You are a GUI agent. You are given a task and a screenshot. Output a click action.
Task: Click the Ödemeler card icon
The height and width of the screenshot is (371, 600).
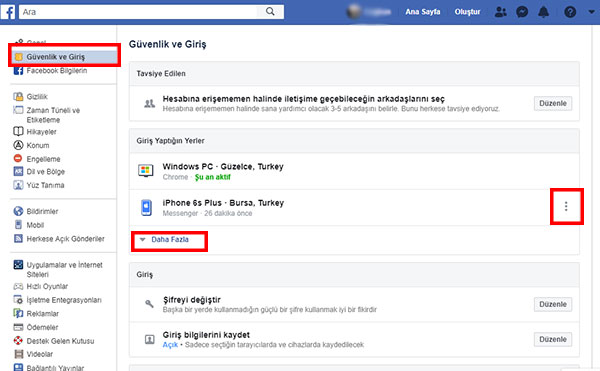coord(18,327)
